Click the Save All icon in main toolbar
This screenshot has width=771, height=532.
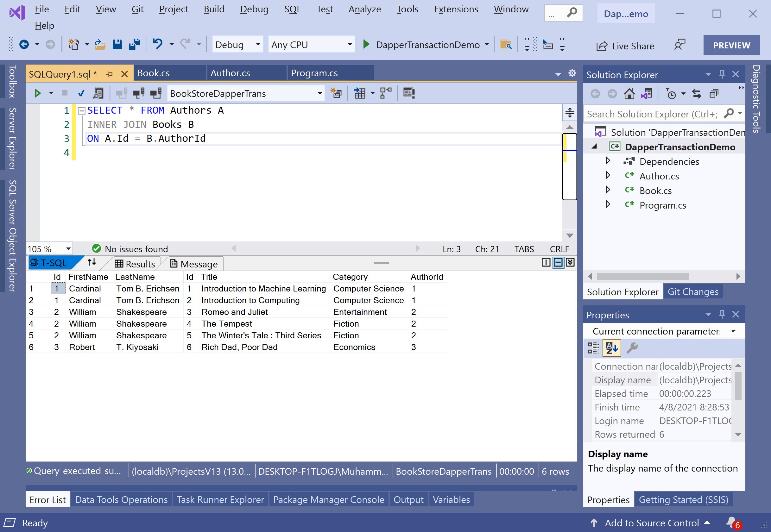pos(134,44)
